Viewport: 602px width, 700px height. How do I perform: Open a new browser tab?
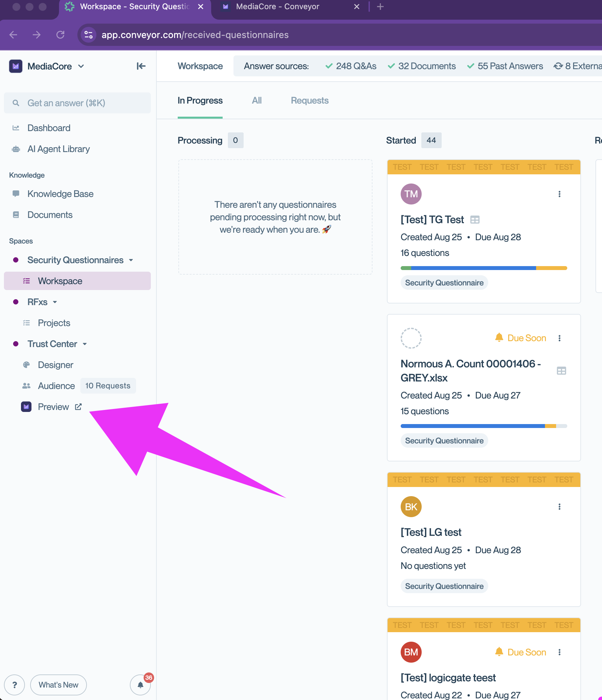coord(380,7)
